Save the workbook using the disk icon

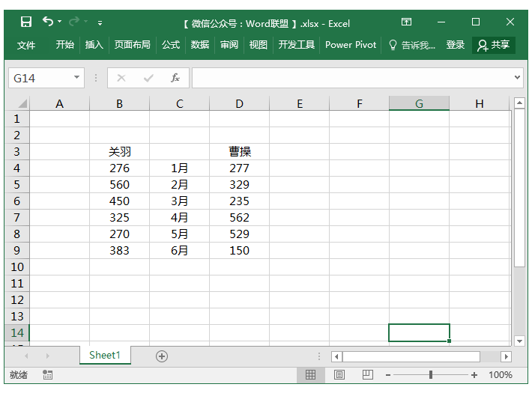(x=25, y=22)
